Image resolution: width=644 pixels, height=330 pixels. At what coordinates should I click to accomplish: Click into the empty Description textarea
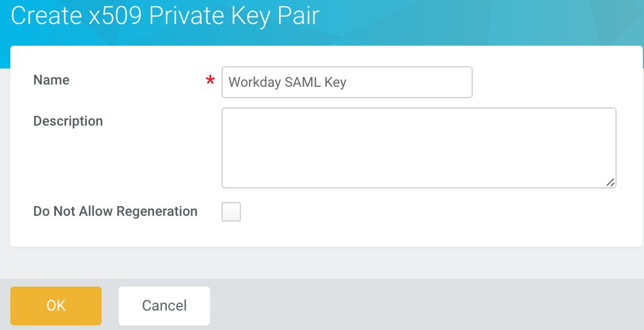coord(419,147)
